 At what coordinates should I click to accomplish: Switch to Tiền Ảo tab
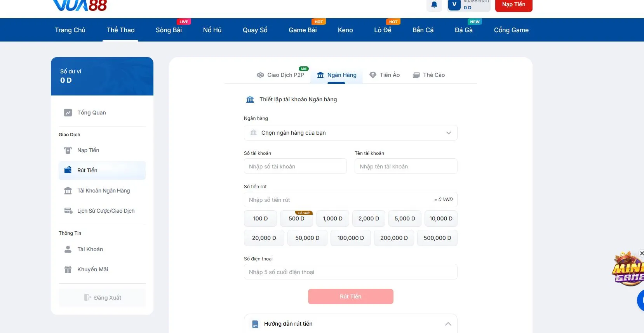[x=385, y=75]
